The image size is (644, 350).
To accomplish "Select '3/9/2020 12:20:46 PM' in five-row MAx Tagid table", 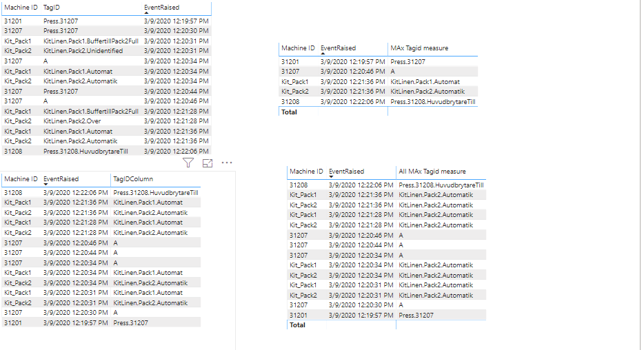I will click(353, 72).
